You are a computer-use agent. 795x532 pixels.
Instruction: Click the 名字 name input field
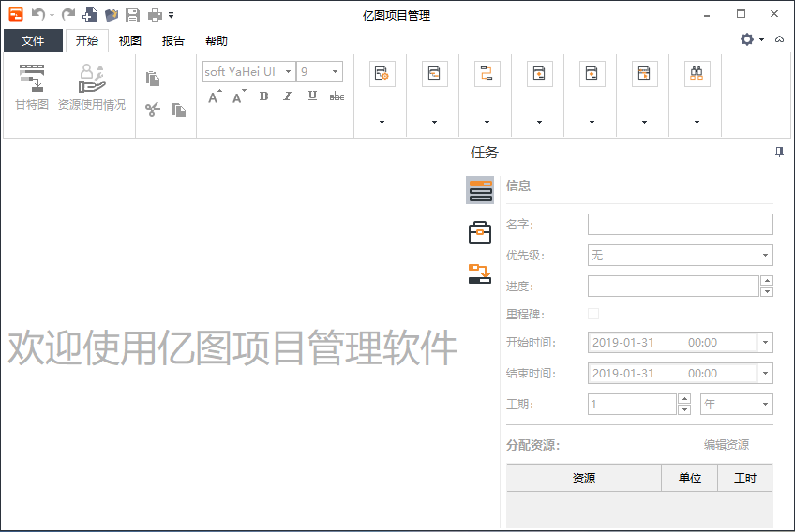(680, 224)
